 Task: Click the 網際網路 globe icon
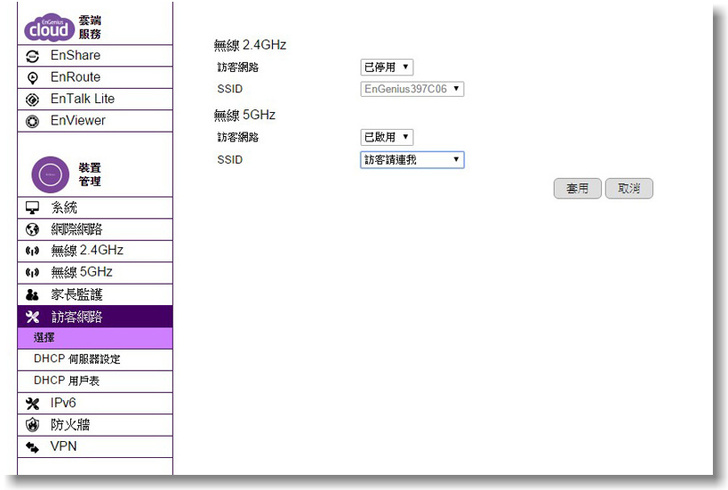[x=32, y=230]
